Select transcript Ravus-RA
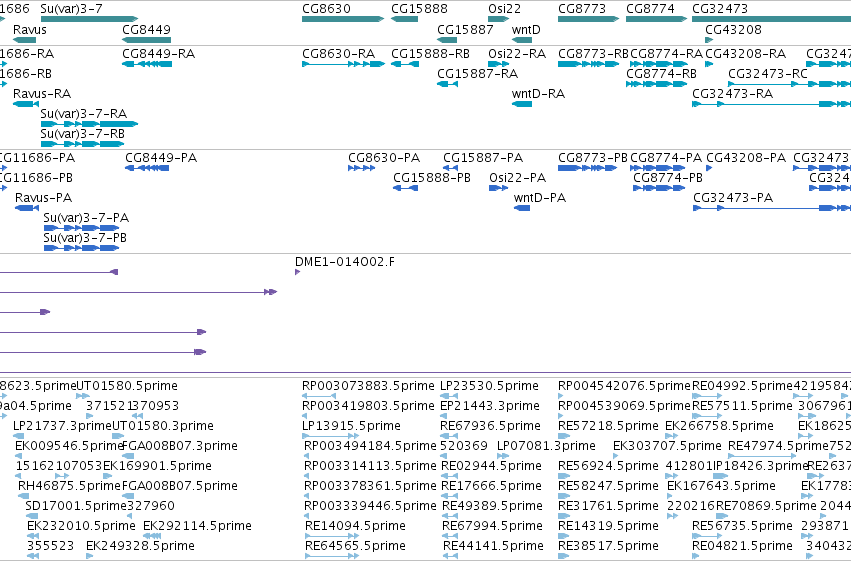The height and width of the screenshot is (561, 851). coord(26,104)
